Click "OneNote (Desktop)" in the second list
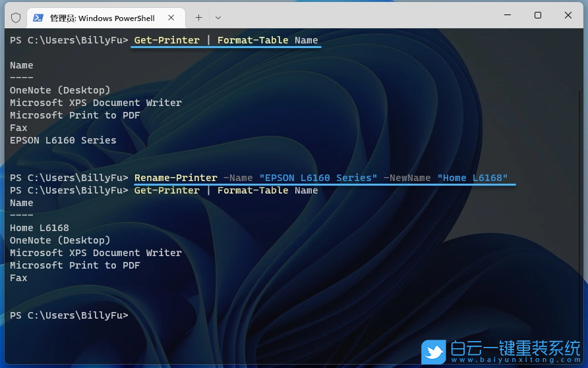Image resolution: width=588 pixels, height=368 pixels. pos(60,240)
